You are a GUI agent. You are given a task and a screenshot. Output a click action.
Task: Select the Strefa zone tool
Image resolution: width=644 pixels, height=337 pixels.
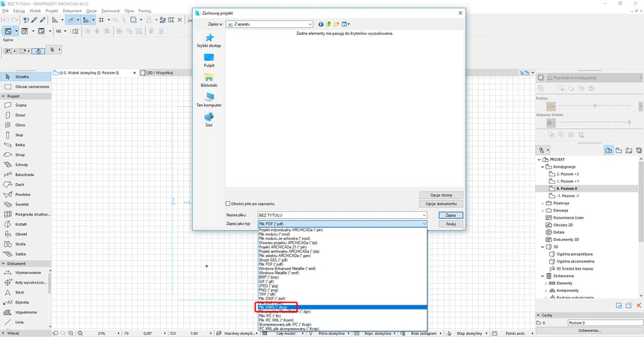click(25, 244)
